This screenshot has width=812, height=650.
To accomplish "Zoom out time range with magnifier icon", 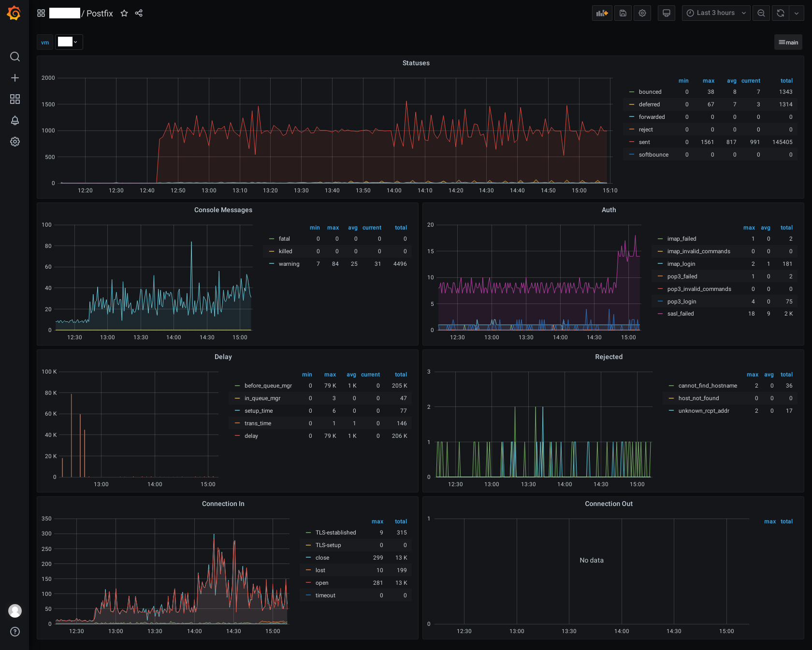I will click(761, 13).
